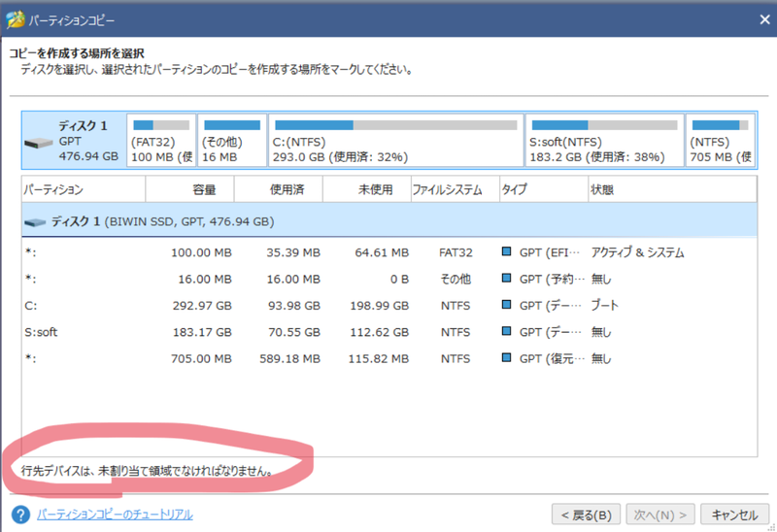Screen dimensions: 777x532
Task: Click the 198.99 GB unused cell
Action: (380, 306)
